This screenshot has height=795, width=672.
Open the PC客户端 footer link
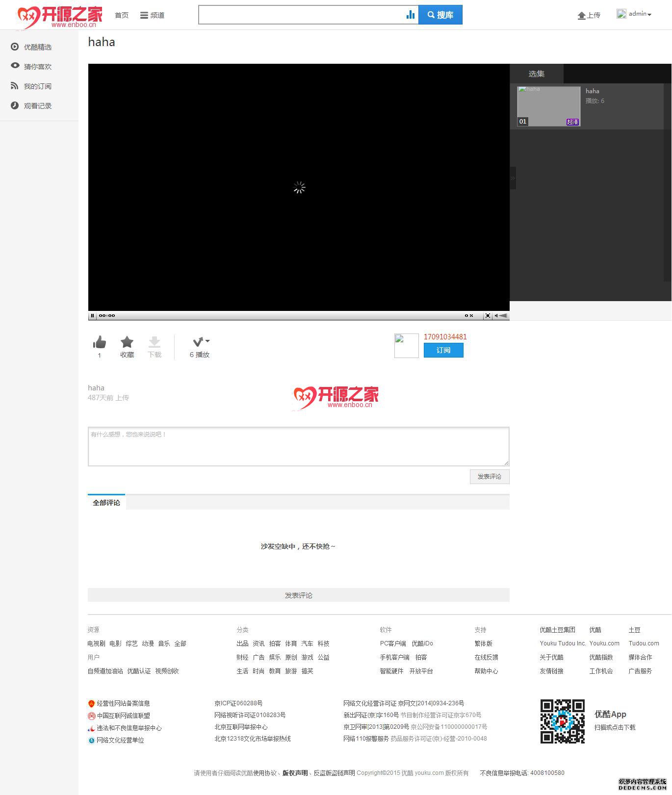click(x=393, y=643)
